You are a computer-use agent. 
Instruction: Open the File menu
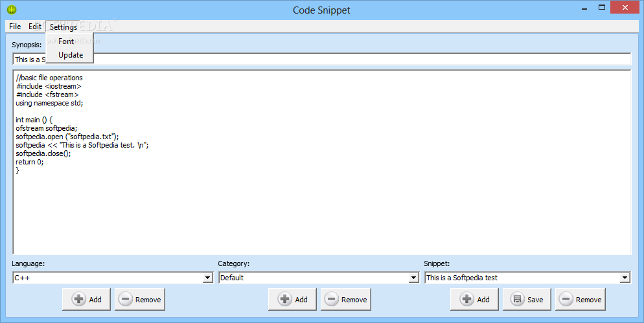click(x=15, y=27)
